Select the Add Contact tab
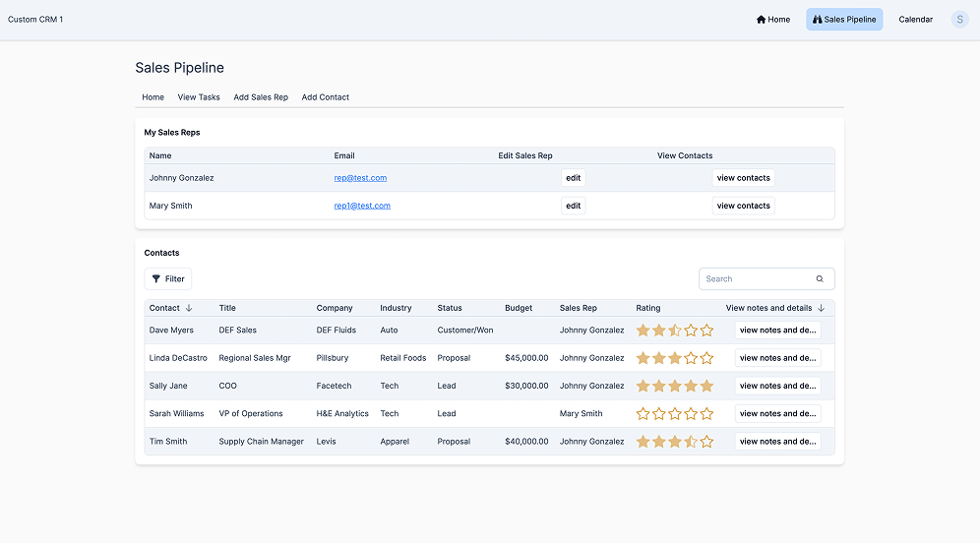The image size is (980, 543). click(x=325, y=97)
